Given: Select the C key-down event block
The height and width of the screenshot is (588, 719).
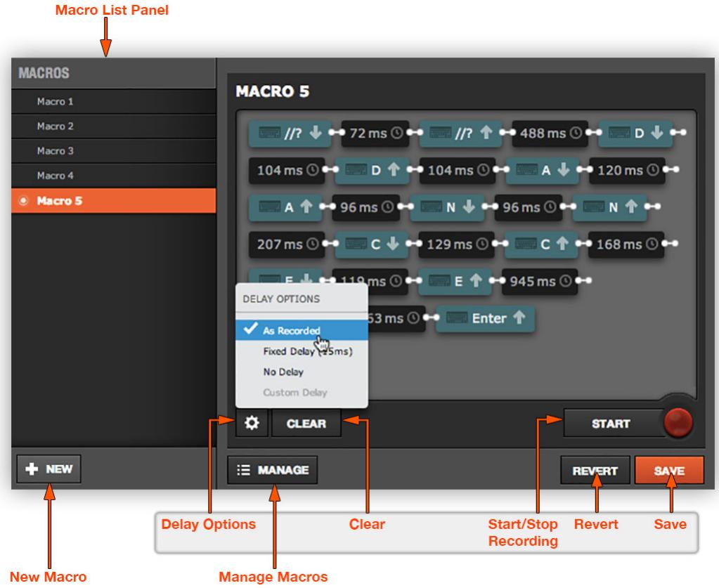Looking at the screenshot, I should (x=372, y=244).
